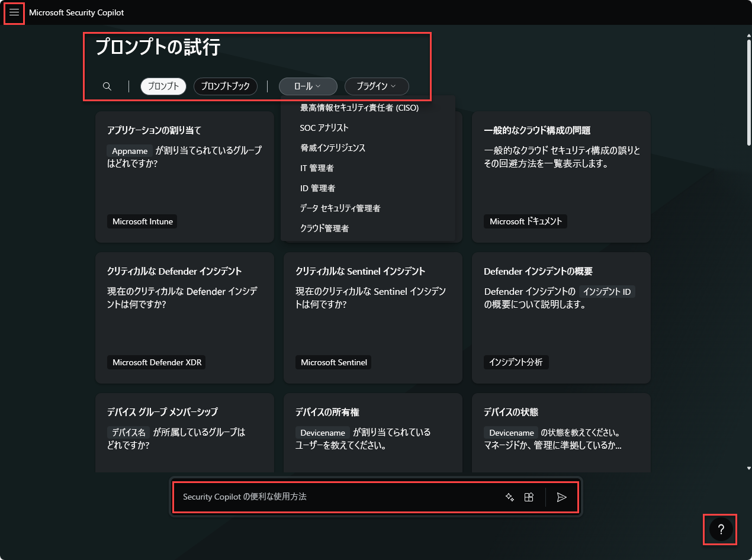Click the scrollbar down arrow
The width and height of the screenshot is (752, 560).
click(x=748, y=468)
